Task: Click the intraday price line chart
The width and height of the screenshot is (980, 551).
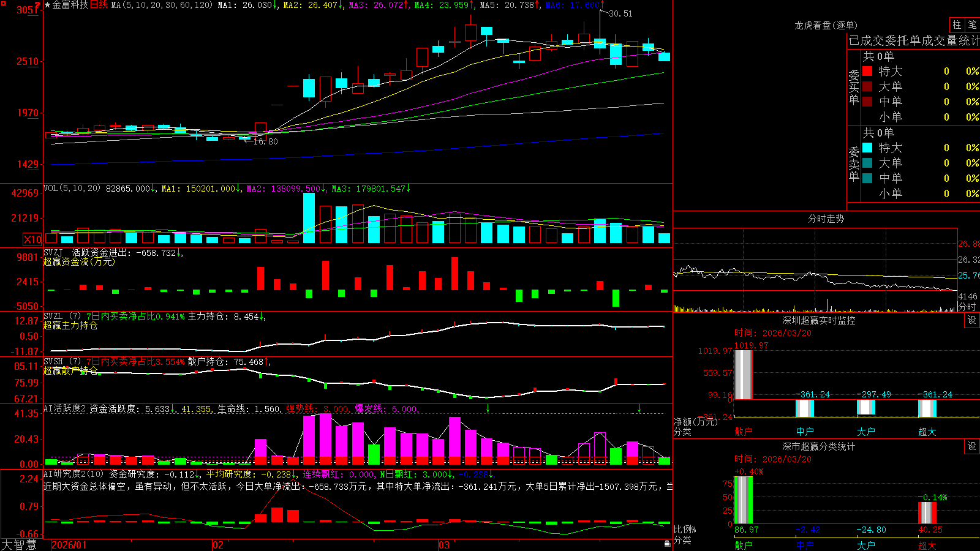Action: coord(815,277)
